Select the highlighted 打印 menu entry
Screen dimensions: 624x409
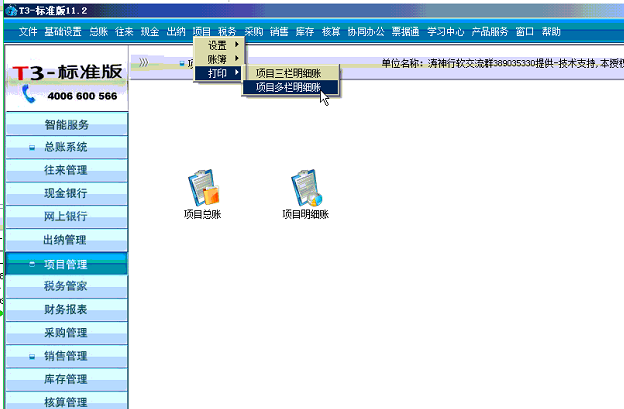pos(219,73)
